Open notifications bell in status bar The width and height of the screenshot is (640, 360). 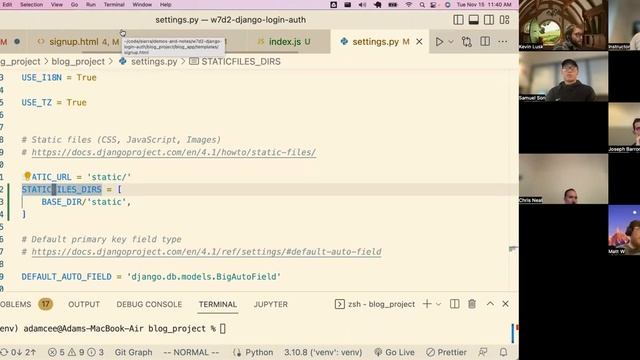pyautogui.click(x=503, y=352)
